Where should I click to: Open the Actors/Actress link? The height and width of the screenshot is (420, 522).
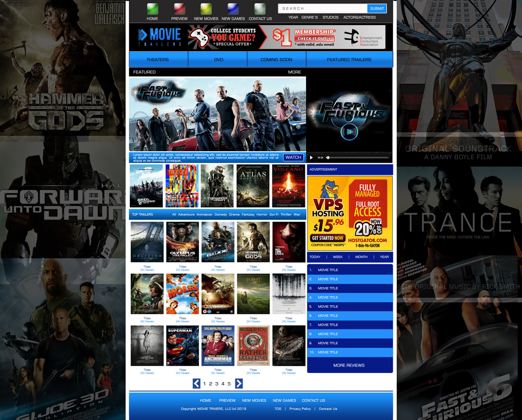(x=359, y=17)
